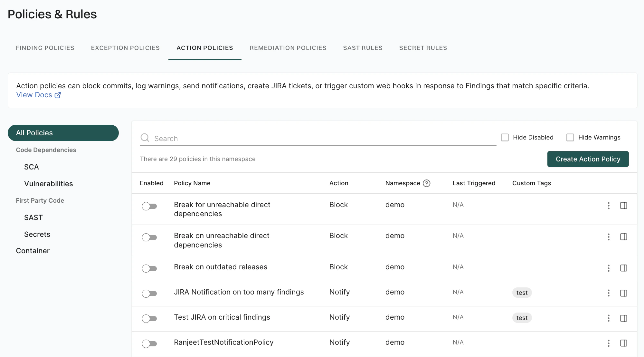Screen dimensions: 644x357
Task: Open three-dot menu for RanjeetTestNotificationPolicy
Action: pos(608,343)
